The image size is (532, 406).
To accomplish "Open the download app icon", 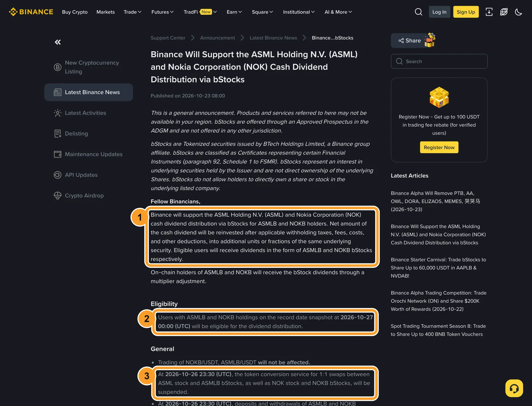I will coord(489,12).
